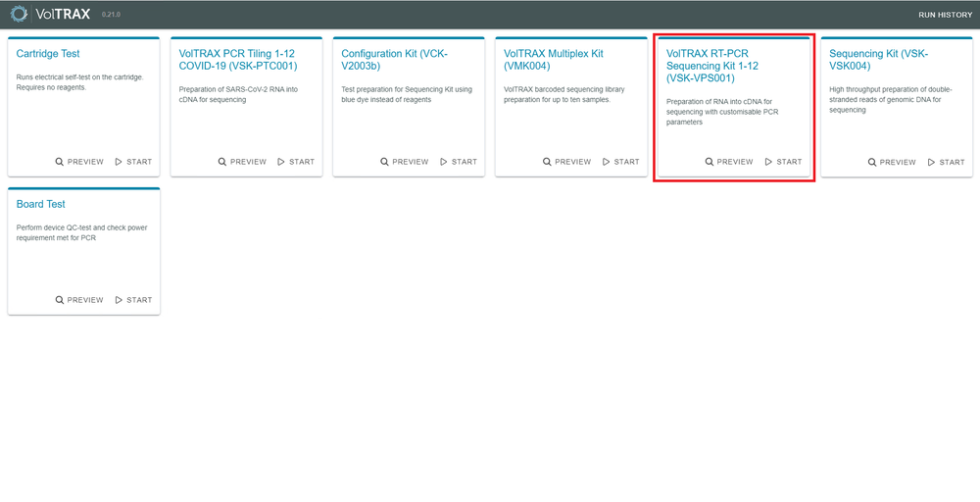The image size is (980, 502).
Task: Click VolTRAX RT-PCR Sequencing Kit title
Action: coord(712,67)
